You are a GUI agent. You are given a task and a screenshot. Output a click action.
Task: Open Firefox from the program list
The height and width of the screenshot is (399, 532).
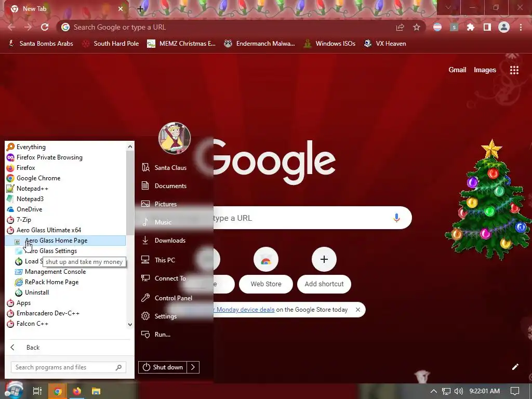[x=65, y=168]
